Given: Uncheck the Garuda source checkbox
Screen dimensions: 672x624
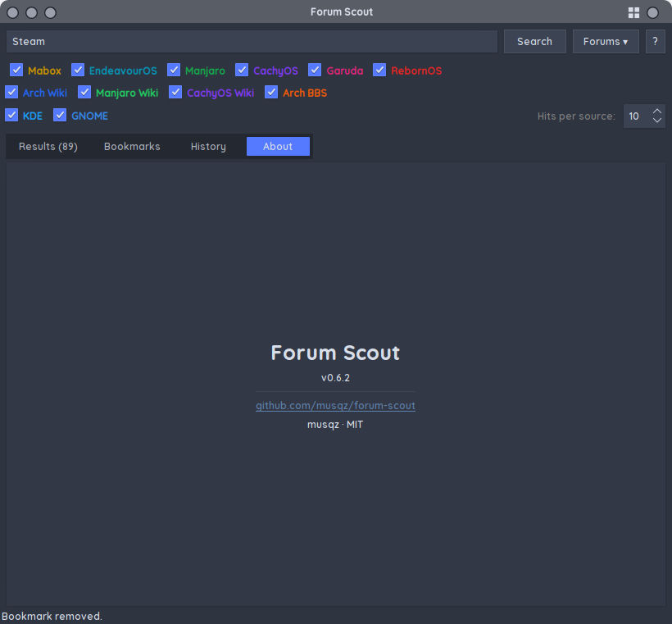Looking at the screenshot, I should (x=315, y=70).
